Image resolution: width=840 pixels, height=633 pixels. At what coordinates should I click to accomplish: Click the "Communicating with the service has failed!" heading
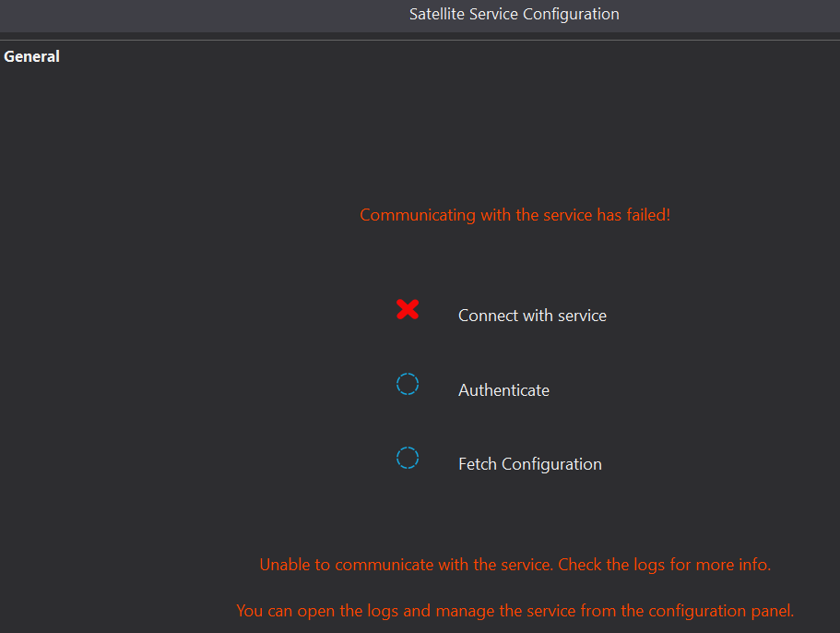[515, 215]
